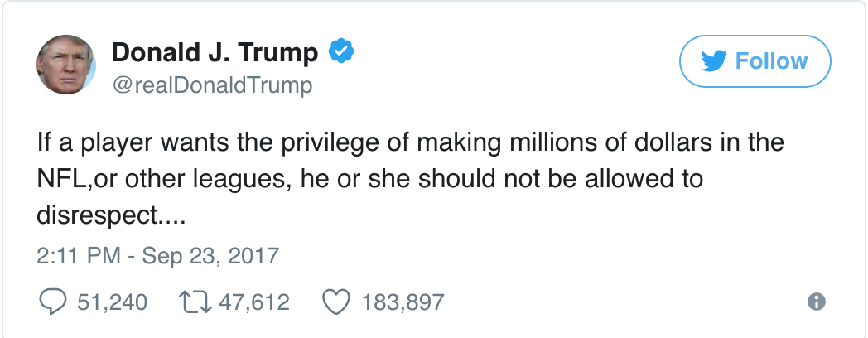Viewport: 868px width, 338px height.
Task: View the 51,240 replies count
Action: (112, 302)
